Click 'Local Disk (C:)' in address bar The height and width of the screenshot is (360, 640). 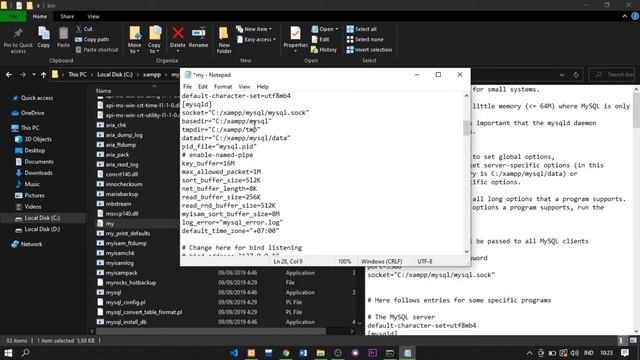click(x=115, y=75)
